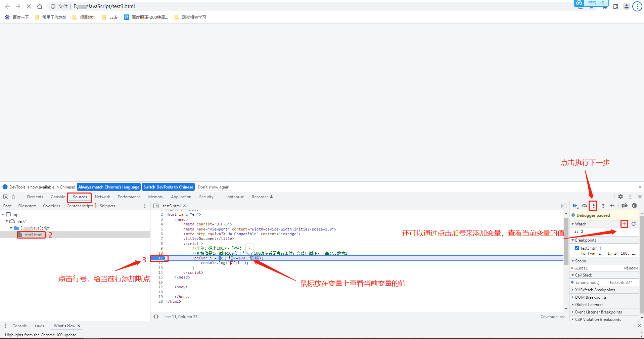Click Don't show again button
Image resolution: width=644 pixels, height=339 pixels.
pos(214,187)
